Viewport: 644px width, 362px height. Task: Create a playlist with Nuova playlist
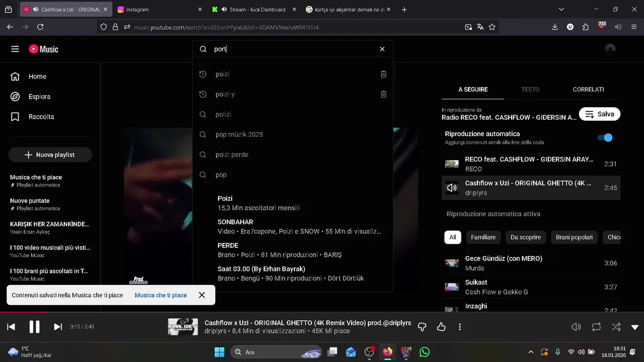(x=50, y=155)
